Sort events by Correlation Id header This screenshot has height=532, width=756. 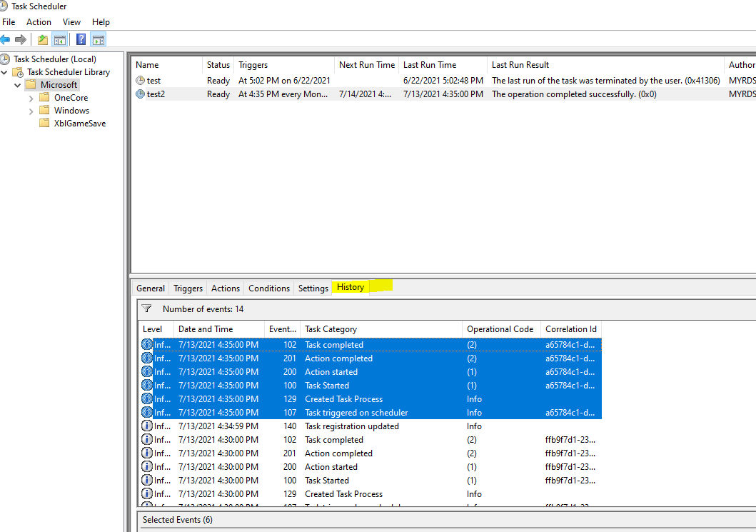coord(571,329)
